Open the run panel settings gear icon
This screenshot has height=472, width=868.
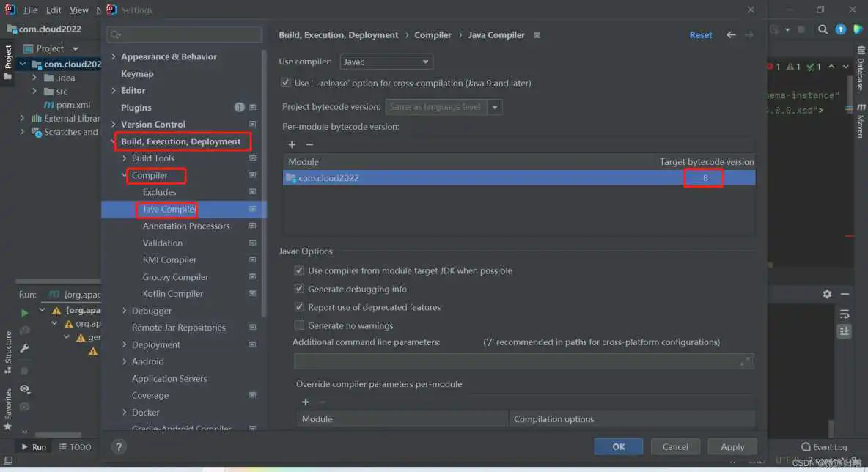827,294
